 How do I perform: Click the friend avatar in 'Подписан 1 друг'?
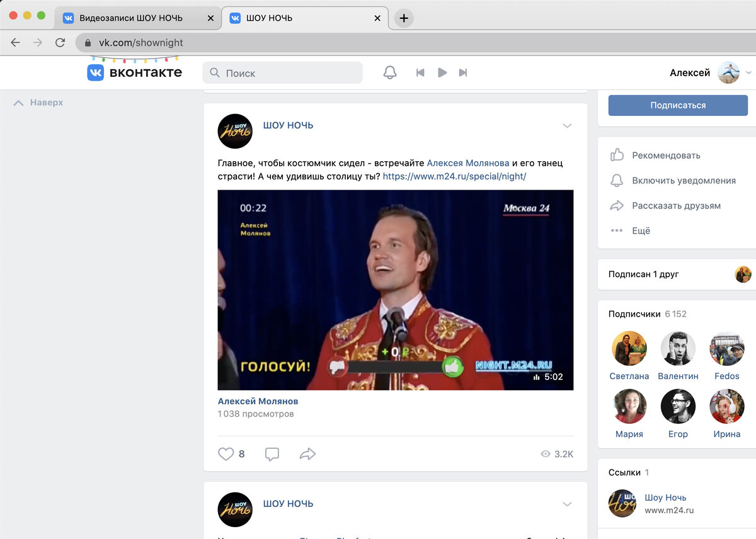click(x=743, y=274)
